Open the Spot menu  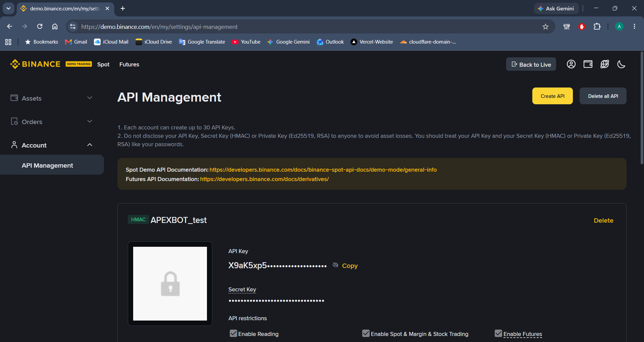(x=103, y=64)
